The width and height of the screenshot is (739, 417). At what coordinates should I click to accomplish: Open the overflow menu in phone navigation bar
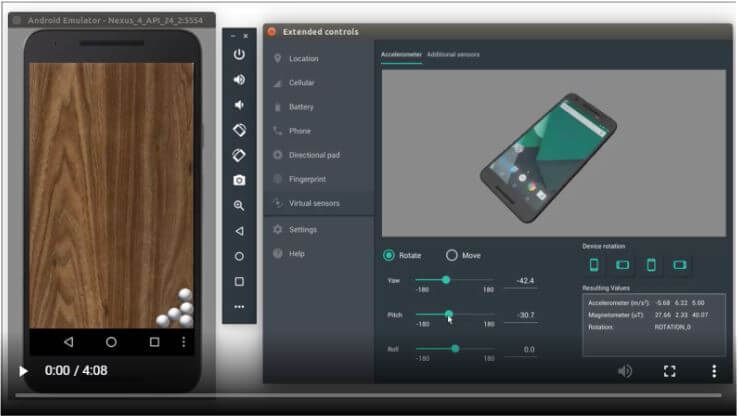[184, 342]
